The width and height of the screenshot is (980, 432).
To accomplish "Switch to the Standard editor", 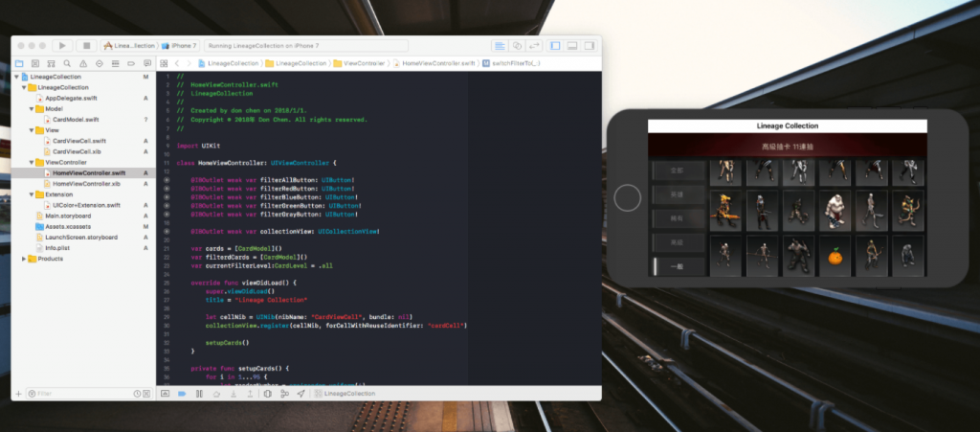I will [x=500, y=46].
